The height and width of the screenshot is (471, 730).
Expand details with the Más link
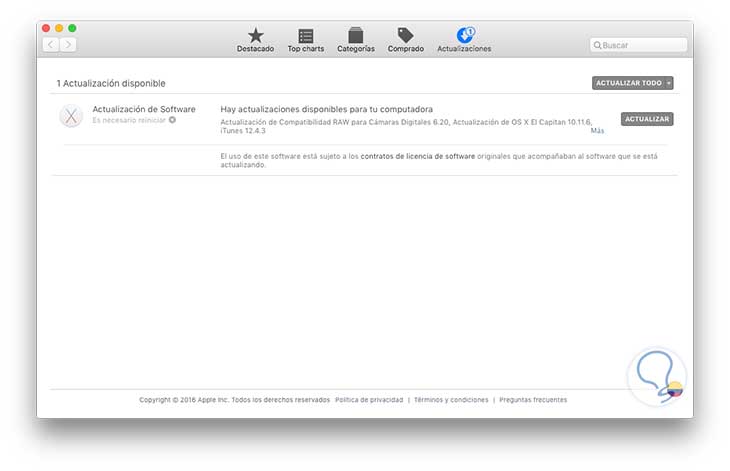pyautogui.click(x=597, y=131)
